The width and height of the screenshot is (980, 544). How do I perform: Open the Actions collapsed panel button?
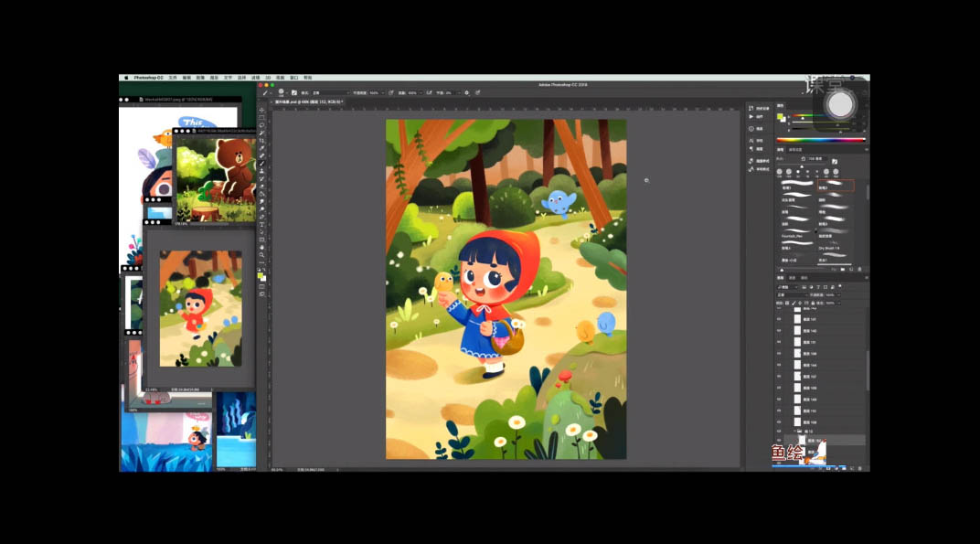point(757,117)
